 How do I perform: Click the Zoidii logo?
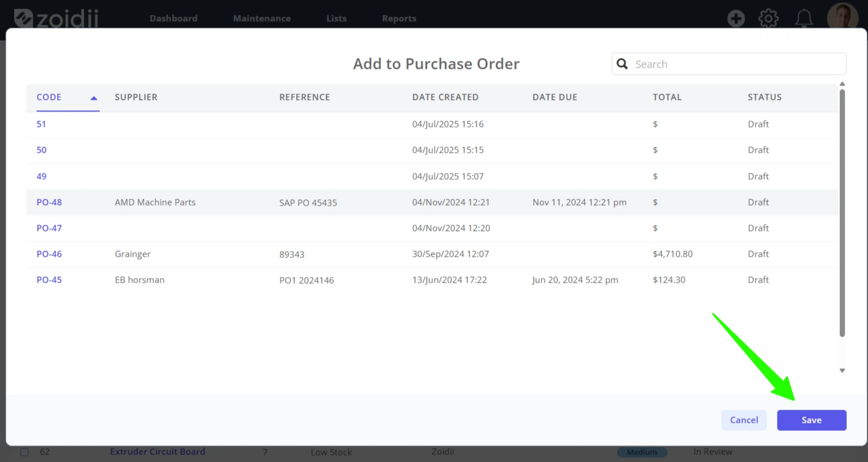[x=56, y=18]
